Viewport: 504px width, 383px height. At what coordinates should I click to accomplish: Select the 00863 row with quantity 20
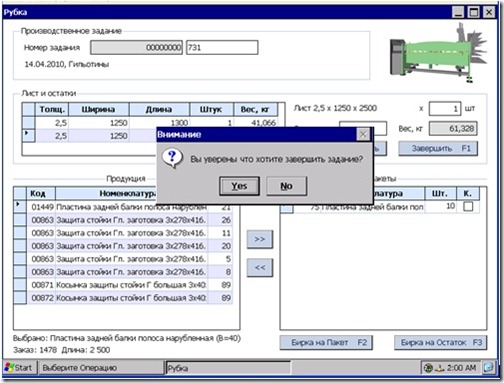(123, 246)
